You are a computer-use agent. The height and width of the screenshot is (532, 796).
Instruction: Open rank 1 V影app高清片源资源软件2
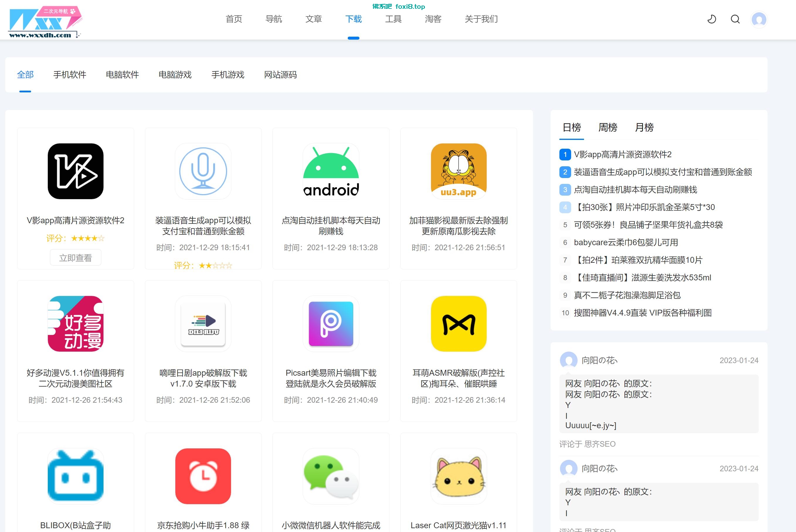click(623, 155)
